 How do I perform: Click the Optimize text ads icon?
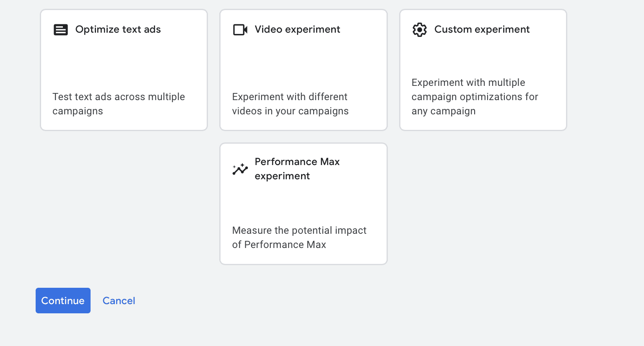[x=61, y=30]
